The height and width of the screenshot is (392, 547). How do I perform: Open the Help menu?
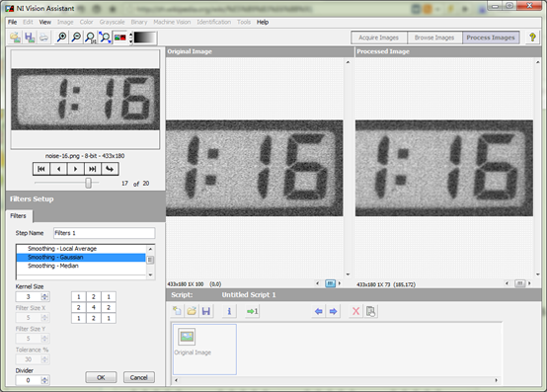(263, 23)
